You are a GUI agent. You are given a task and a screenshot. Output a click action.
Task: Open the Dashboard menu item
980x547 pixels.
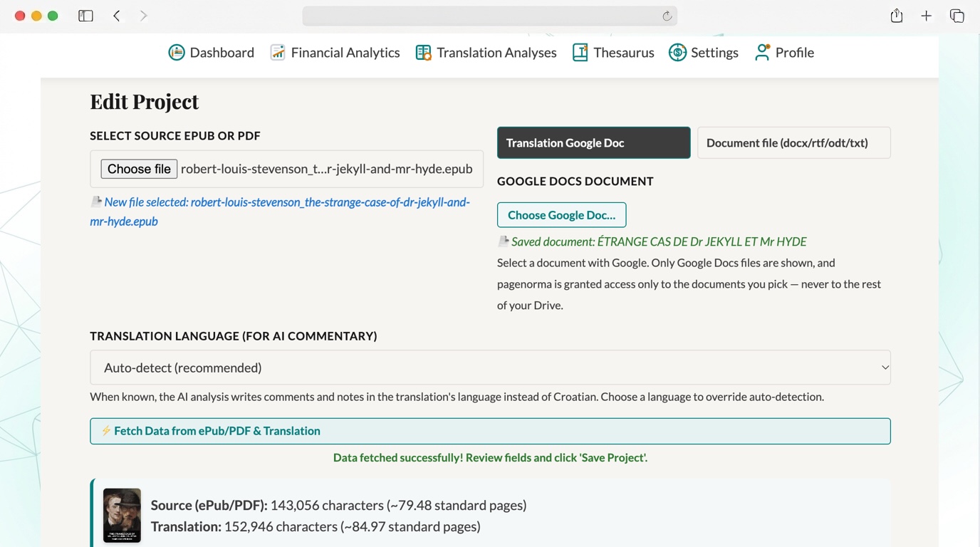[x=212, y=52]
